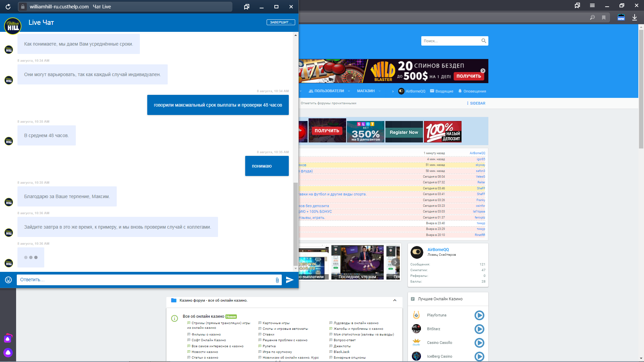Toggle the SIDEBAR link
Screen dimensions: 644x362
coord(476,103)
